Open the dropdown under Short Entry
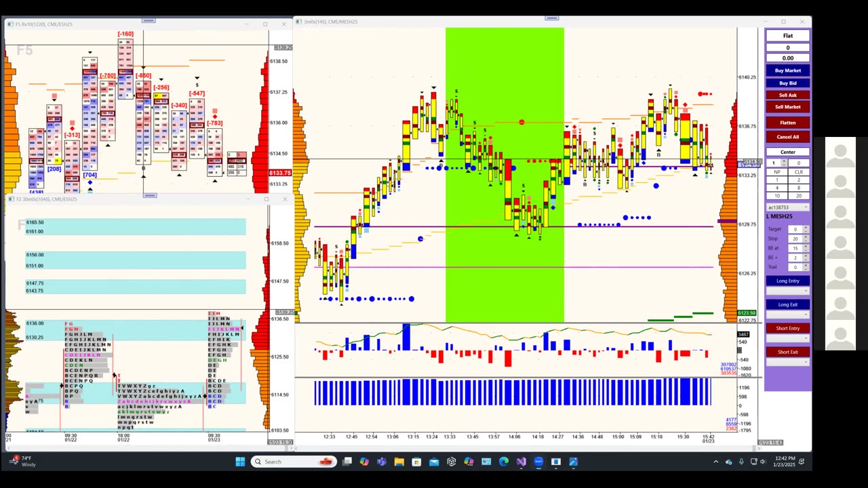The width and height of the screenshot is (868, 488). coord(787,338)
